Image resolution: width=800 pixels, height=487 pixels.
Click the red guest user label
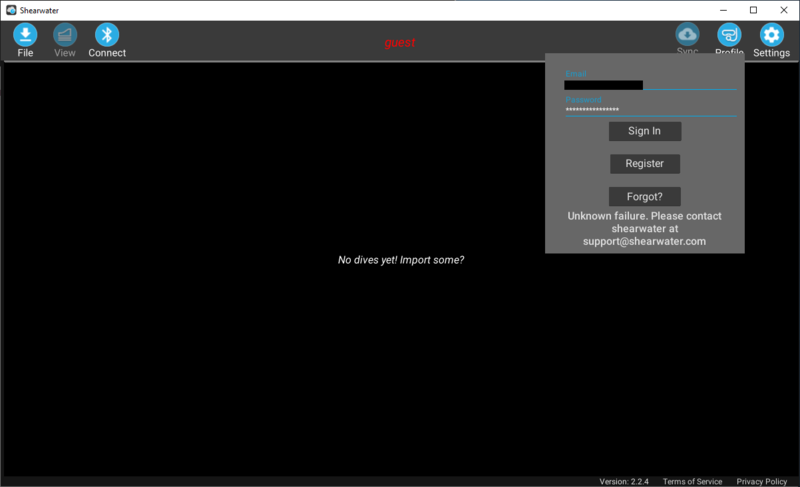399,43
